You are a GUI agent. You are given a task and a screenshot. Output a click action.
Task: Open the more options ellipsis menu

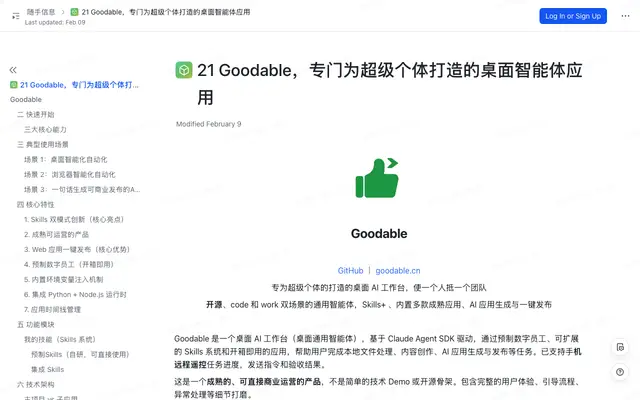pyautogui.click(x=625, y=16)
